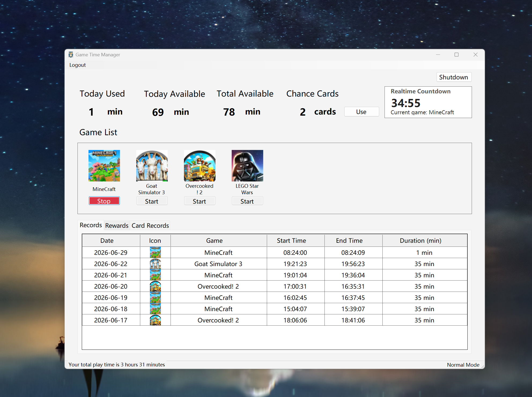Click the Duration (min) column header
532x397 pixels.
425,241
